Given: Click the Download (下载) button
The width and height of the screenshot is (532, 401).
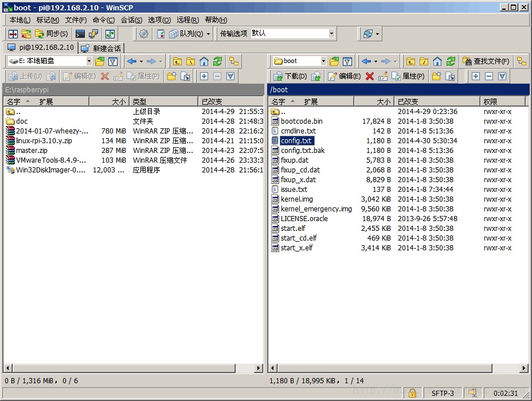Looking at the screenshot, I should (291, 76).
